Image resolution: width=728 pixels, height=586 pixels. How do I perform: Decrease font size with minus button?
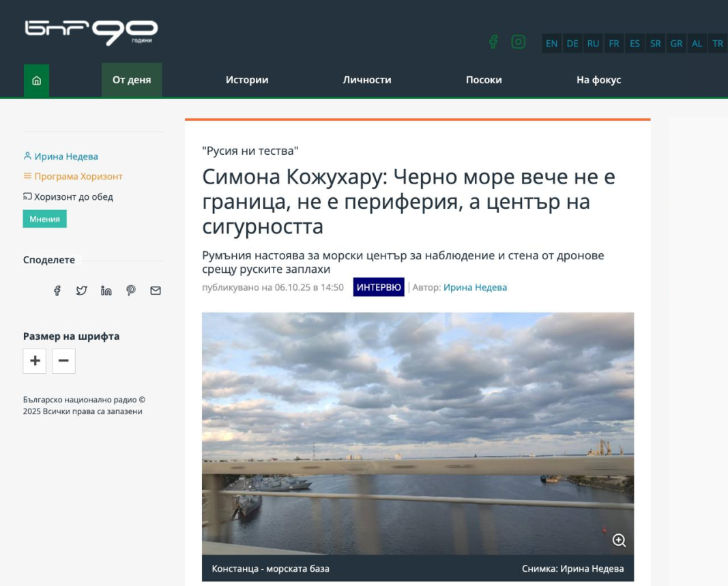(x=63, y=361)
